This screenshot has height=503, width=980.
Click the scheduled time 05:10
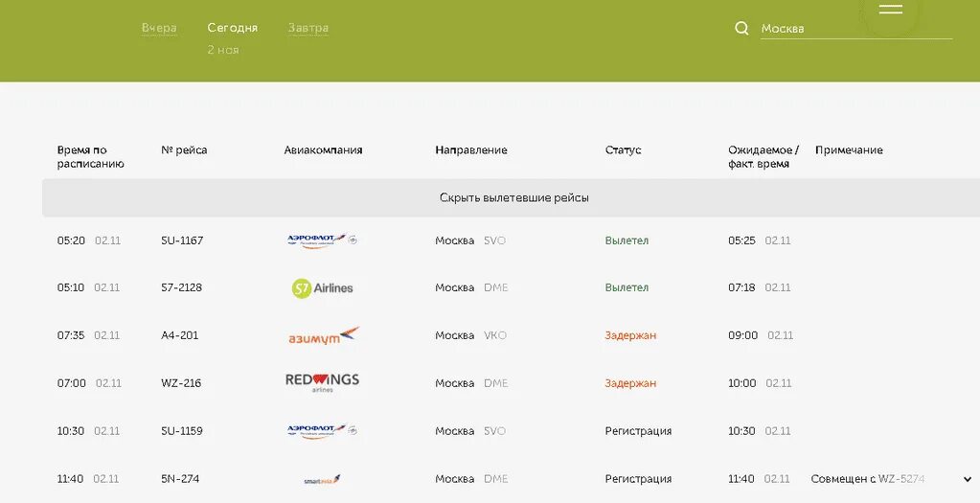[x=71, y=288]
